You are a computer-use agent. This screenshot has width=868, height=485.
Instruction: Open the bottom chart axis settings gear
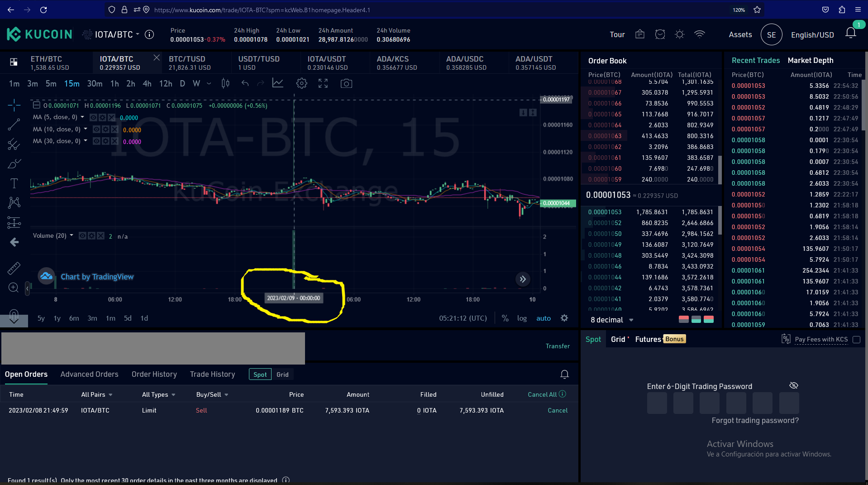[x=564, y=318]
